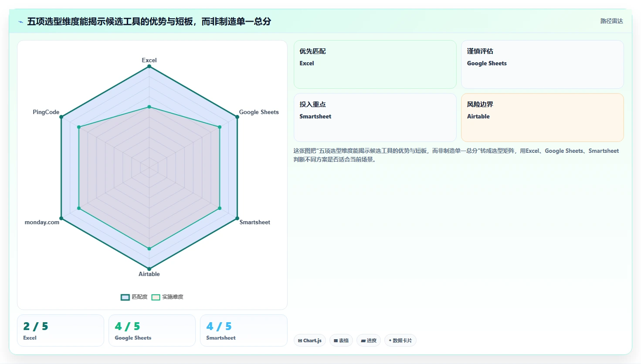Click the 表格 tag icon
This screenshot has width=641, height=364.
click(336, 340)
